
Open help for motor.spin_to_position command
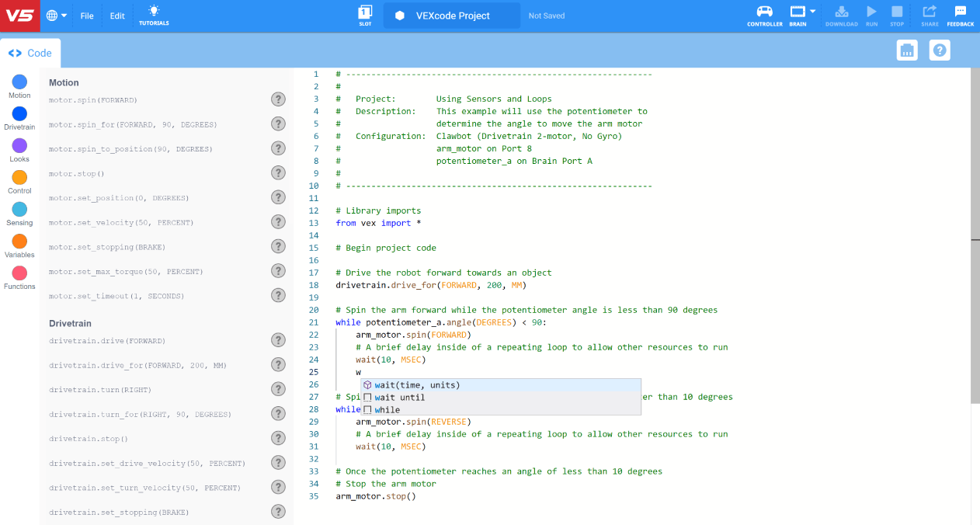pos(278,148)
